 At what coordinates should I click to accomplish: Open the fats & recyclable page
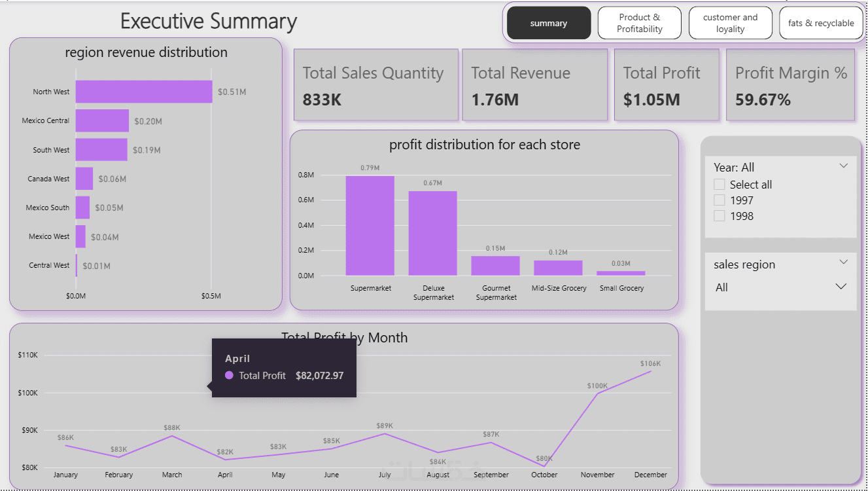click(x=821, y=24)
